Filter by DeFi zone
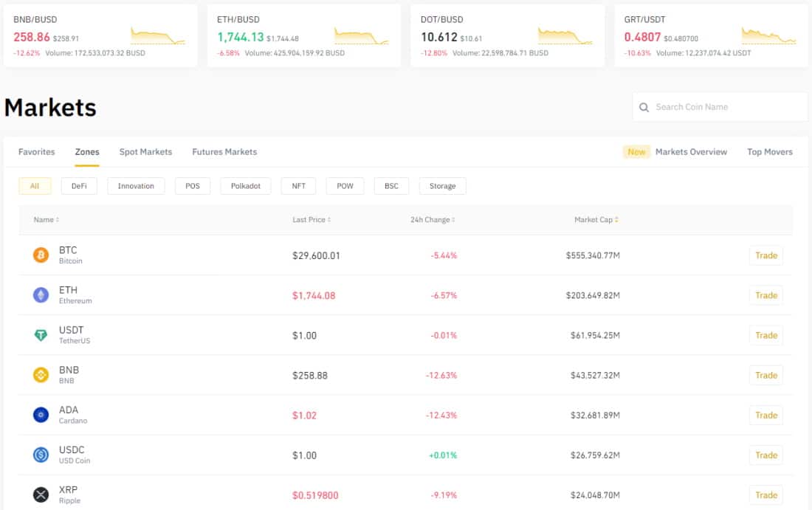 click(79, 186)
